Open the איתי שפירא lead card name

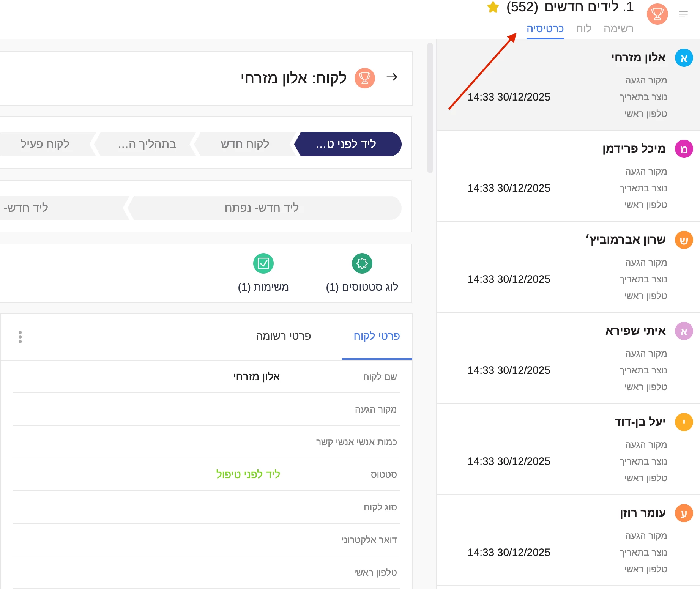click(x=635, y=331)
